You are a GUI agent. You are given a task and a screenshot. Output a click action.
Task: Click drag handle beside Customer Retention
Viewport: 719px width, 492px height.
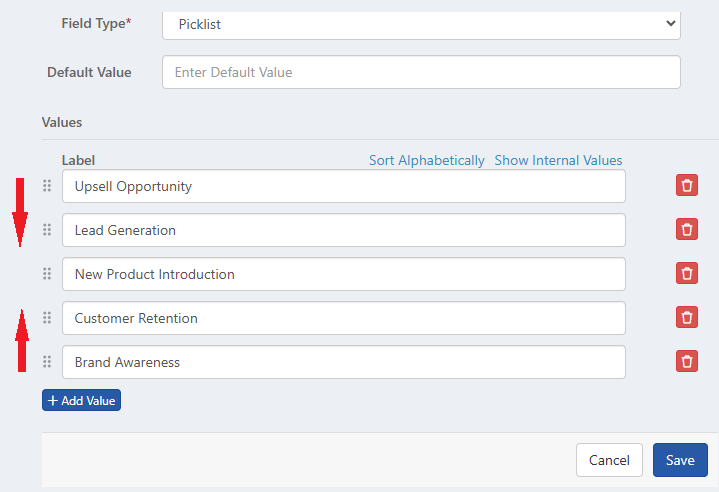(x=46, y=318)
